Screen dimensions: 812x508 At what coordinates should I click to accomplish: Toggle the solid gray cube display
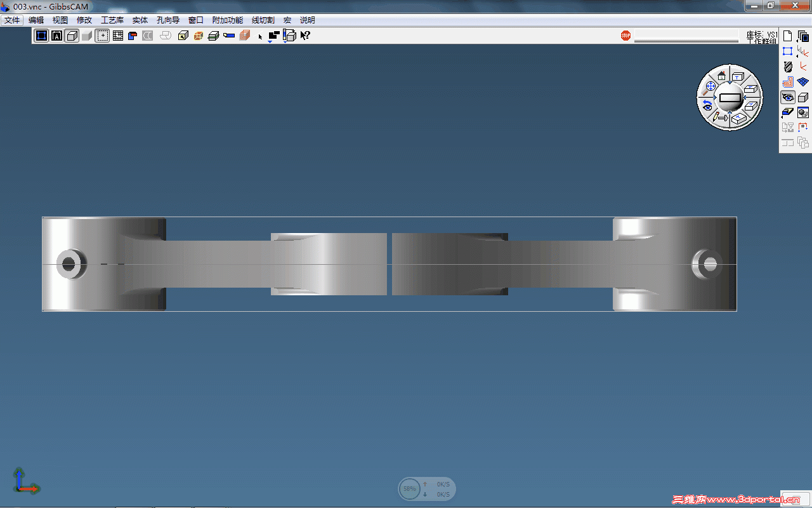pos(87,36)
